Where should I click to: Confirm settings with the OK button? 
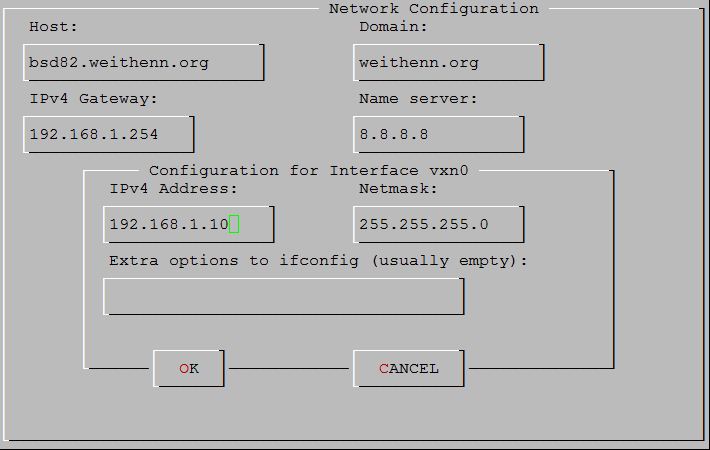(189, 369)
